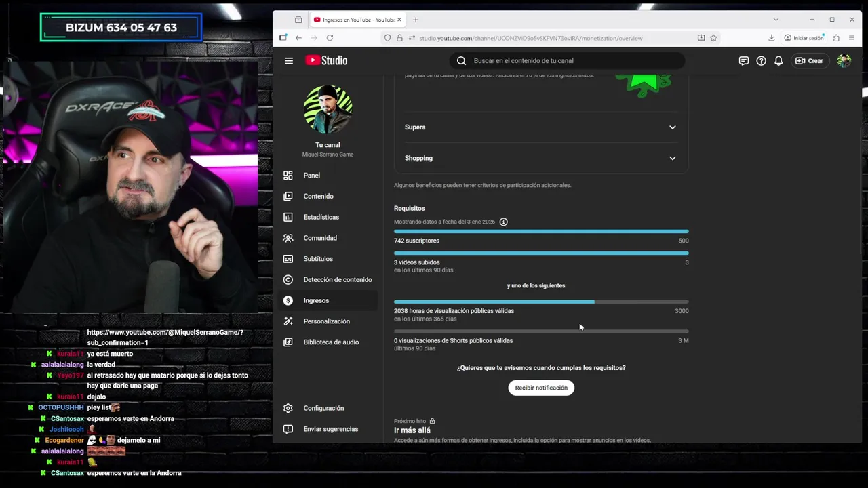Click the browser back arrow

[x=298, y=38]
